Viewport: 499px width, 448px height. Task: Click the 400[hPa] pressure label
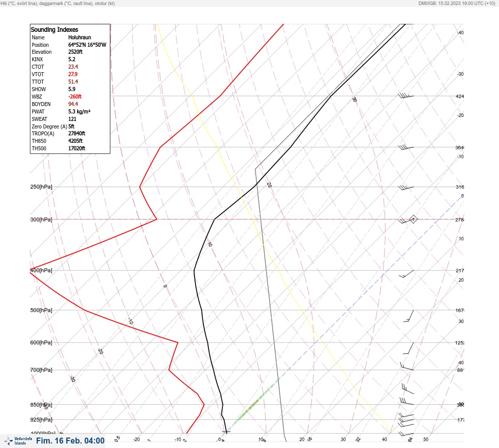point(41,270)
